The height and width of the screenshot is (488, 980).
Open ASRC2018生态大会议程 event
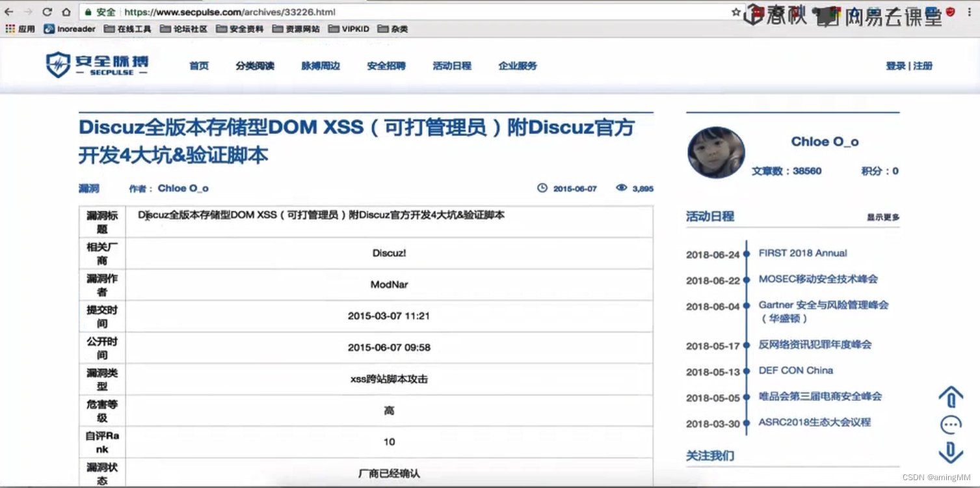tap(814, 422)
